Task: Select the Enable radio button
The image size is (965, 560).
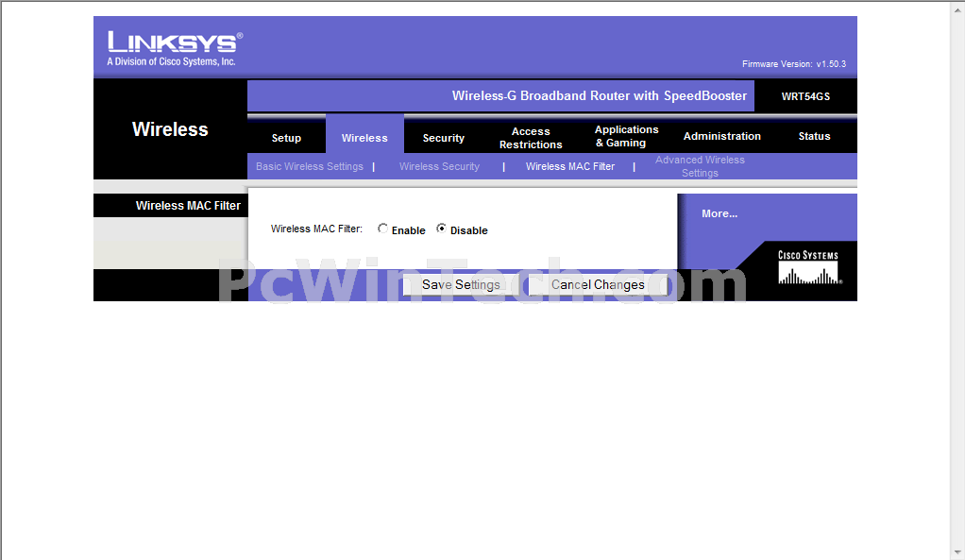Action: click(382, 229)
